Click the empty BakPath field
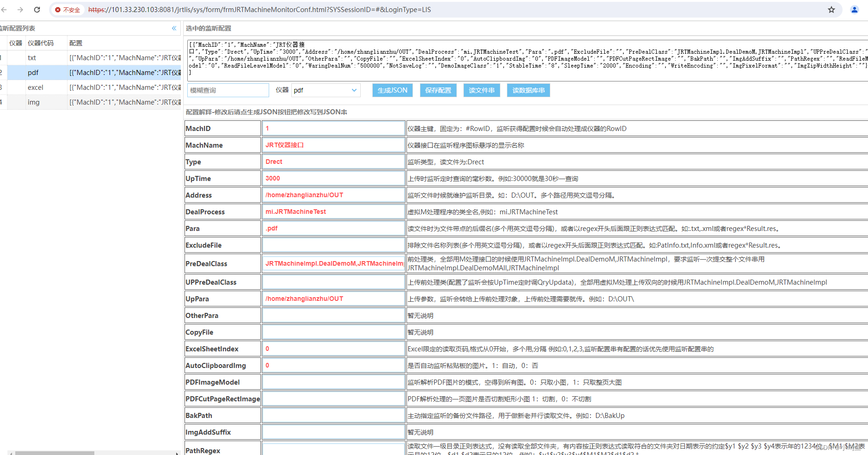The width and height of the screenshot is (868, 455). 333,415
